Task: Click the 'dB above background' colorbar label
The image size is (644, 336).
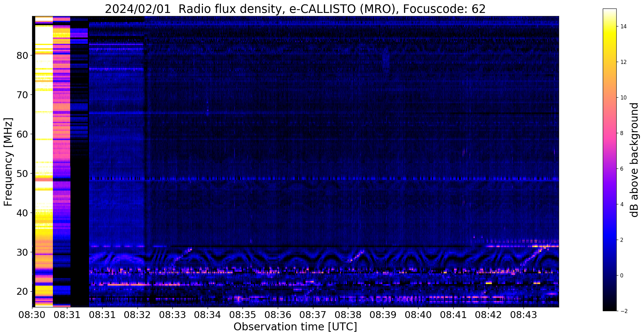Action: [635, 160]
